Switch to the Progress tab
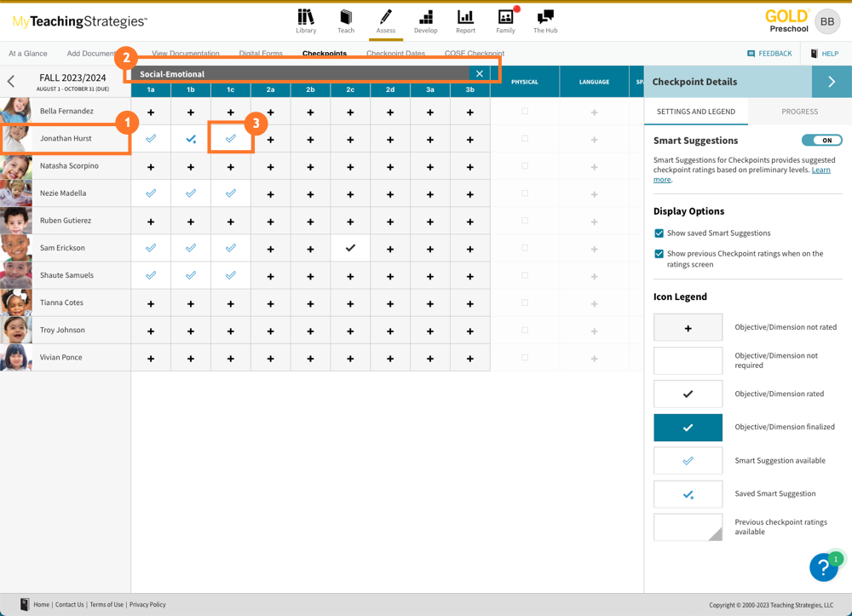Viewport: 852px width, 616px height. pyautogui.click(x=799, y=112)
